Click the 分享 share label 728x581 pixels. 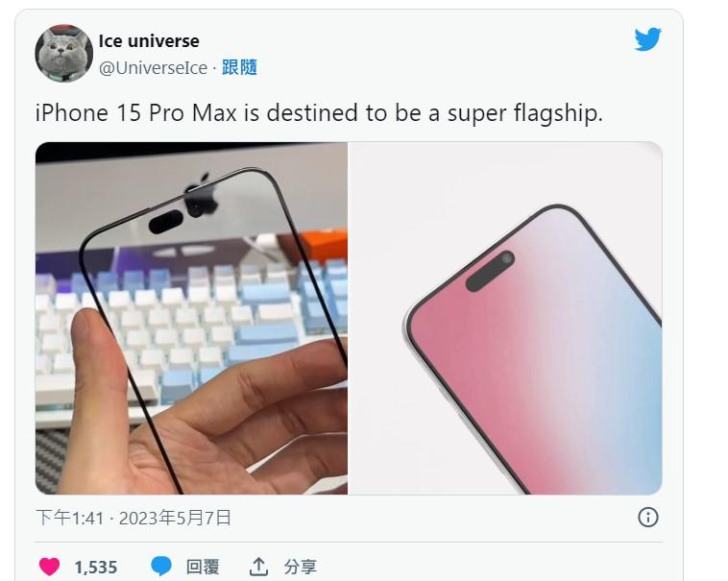(301, 567)
